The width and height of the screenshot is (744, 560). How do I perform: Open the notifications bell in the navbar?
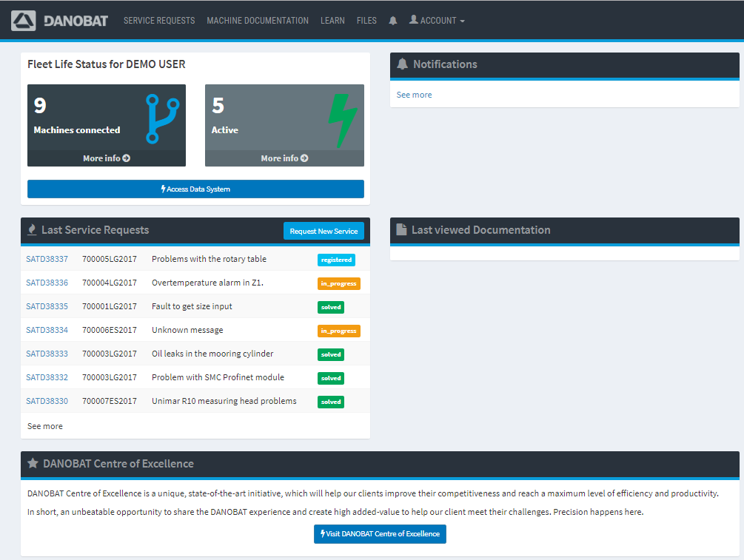point(393,21)
